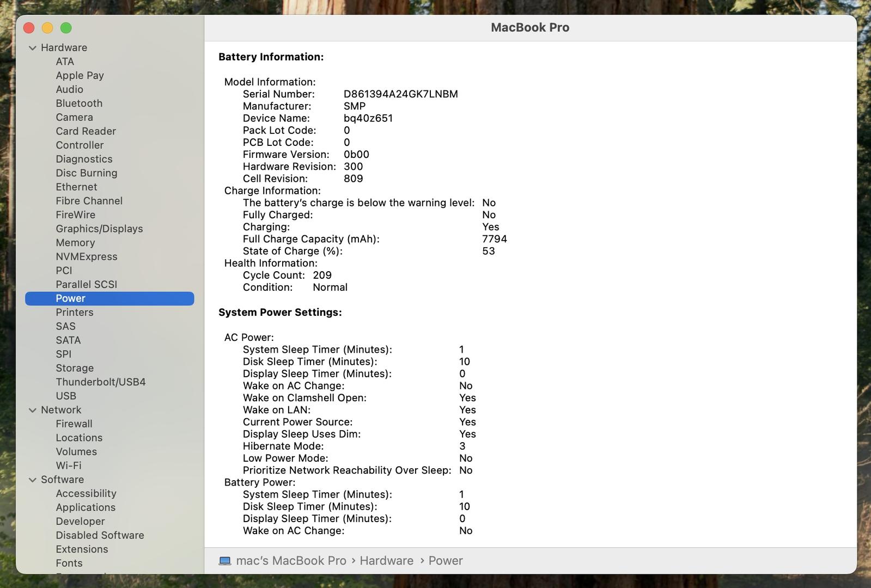The image size is (871, 588).
Task: Collapse the Hardware section chevron
Action: 33,48
